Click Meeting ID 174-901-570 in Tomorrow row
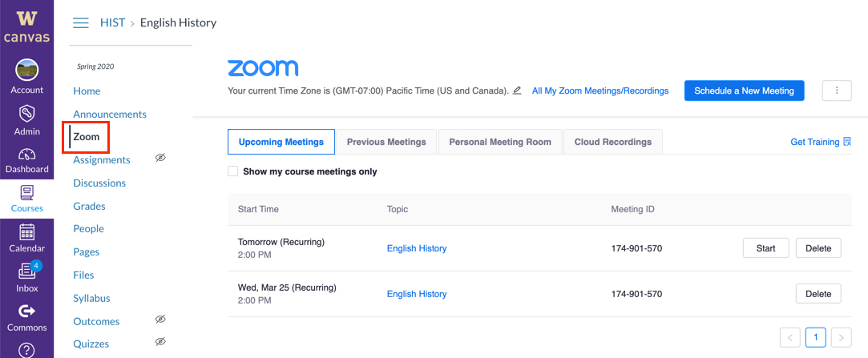The height and width of the screenshot is (358, 868). [x=636, y=248]
